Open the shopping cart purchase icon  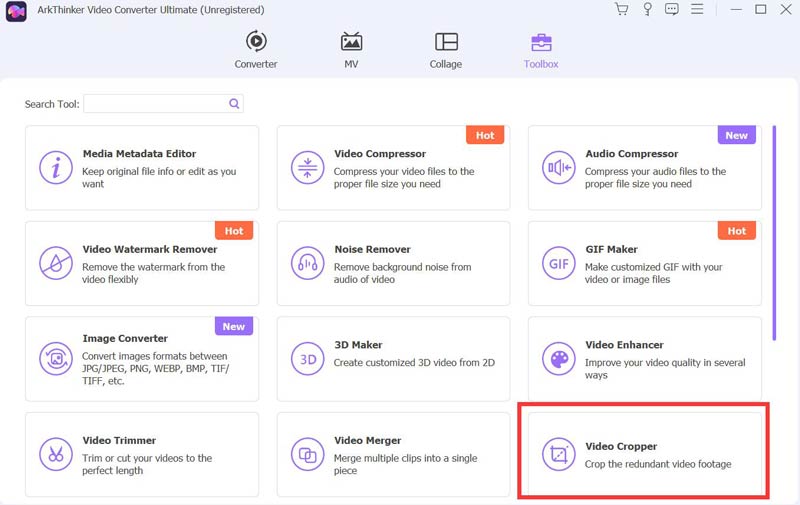[x=621, y=9]
